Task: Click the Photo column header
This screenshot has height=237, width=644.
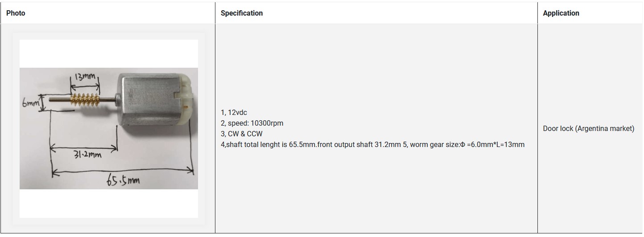Action: click(x=16, y=13)
